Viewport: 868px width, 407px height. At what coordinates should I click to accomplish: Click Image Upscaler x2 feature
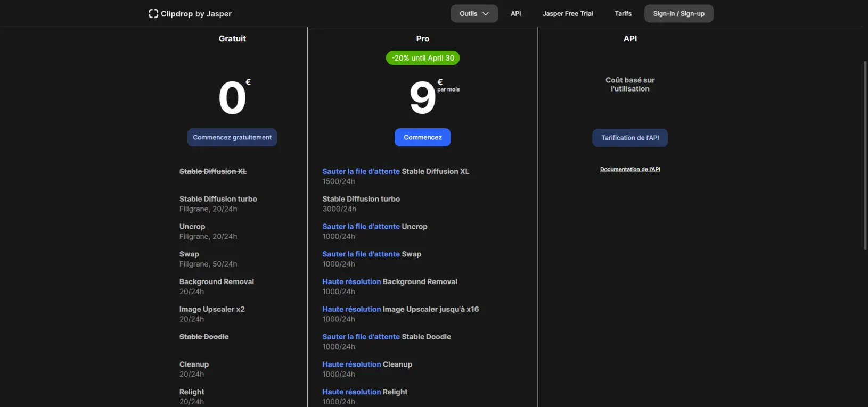click(x=212, y=309)
